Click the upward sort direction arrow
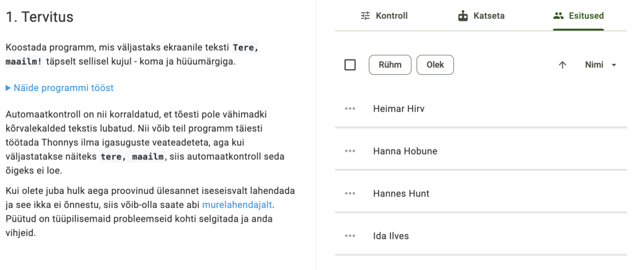 pos(562,65)
